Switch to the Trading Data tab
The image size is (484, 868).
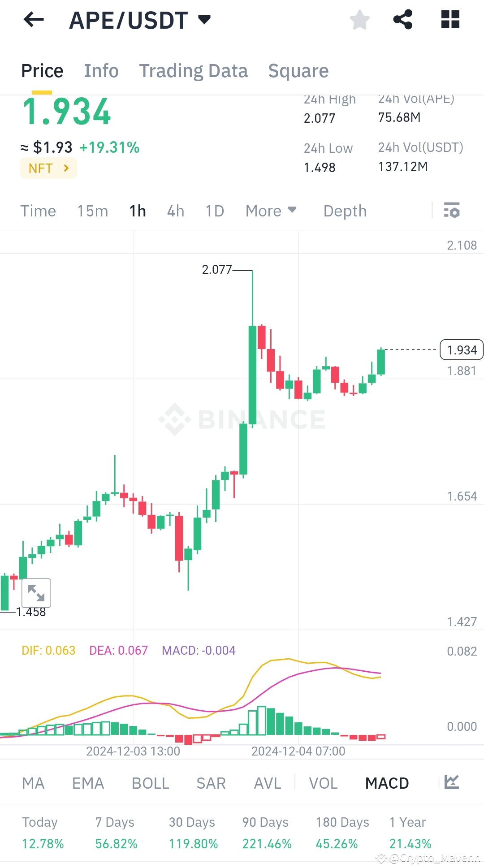point(194,71)
